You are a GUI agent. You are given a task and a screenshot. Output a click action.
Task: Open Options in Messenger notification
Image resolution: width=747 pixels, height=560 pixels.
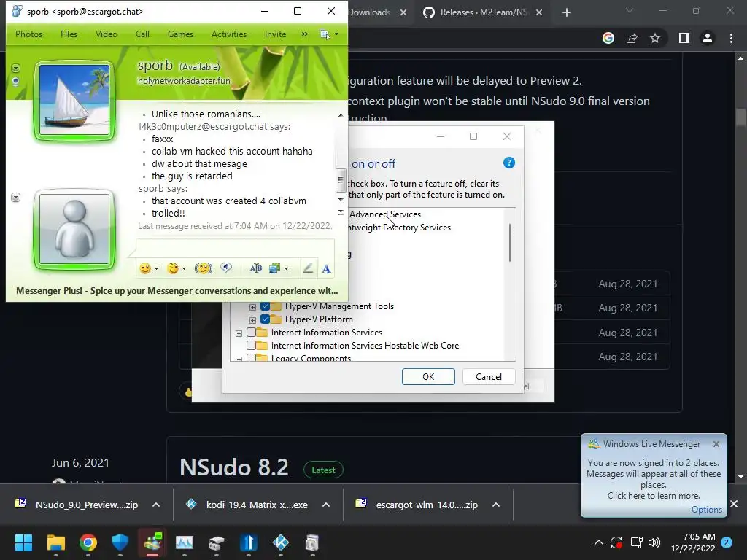706,510
